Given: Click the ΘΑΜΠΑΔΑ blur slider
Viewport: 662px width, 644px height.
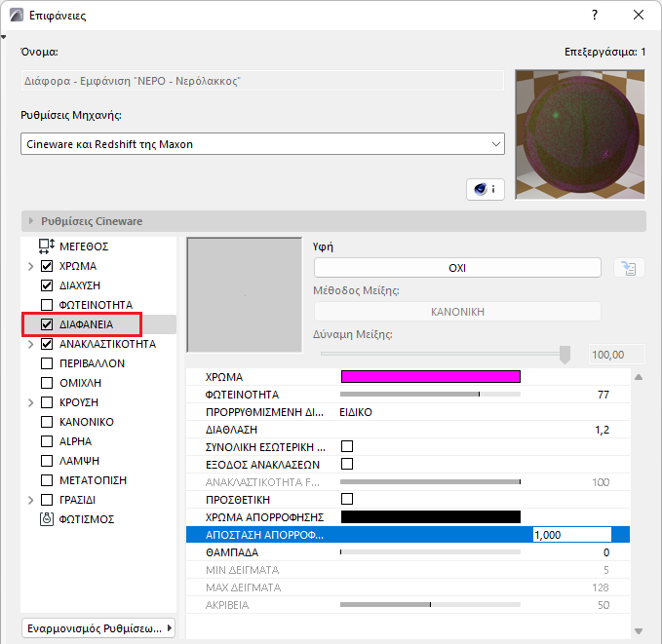Looking at the screenshot, I should pyautogui.click(x=430, y=552).
